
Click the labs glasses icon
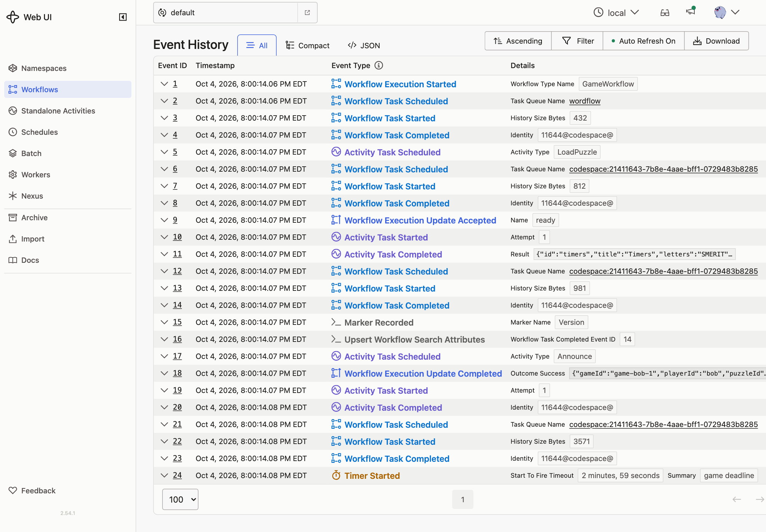click(x=665, y=13)
